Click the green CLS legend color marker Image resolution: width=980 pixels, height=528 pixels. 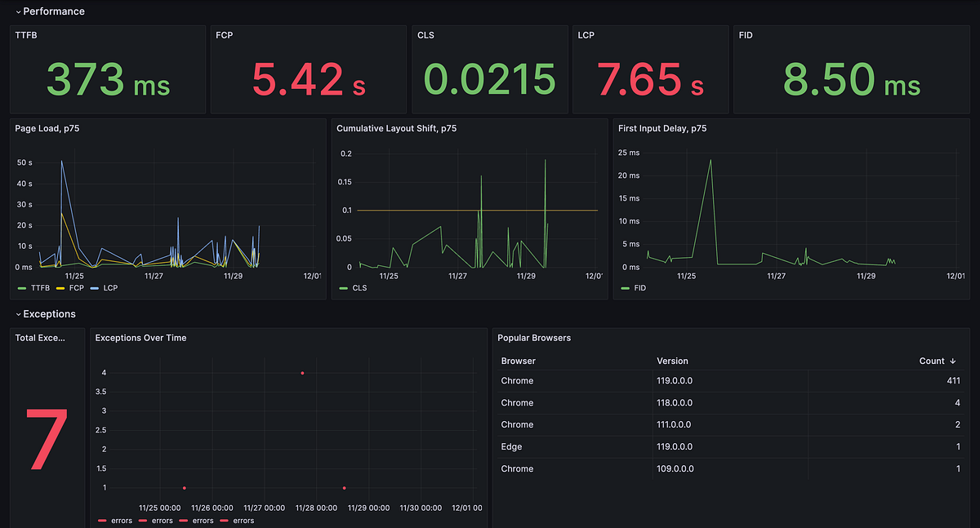click(341, 288)
